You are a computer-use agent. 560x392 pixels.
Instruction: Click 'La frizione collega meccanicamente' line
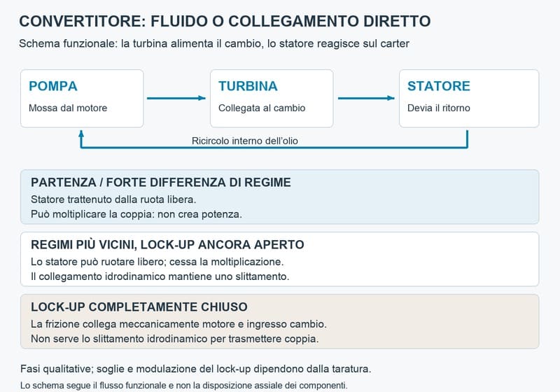pos(178,324)
